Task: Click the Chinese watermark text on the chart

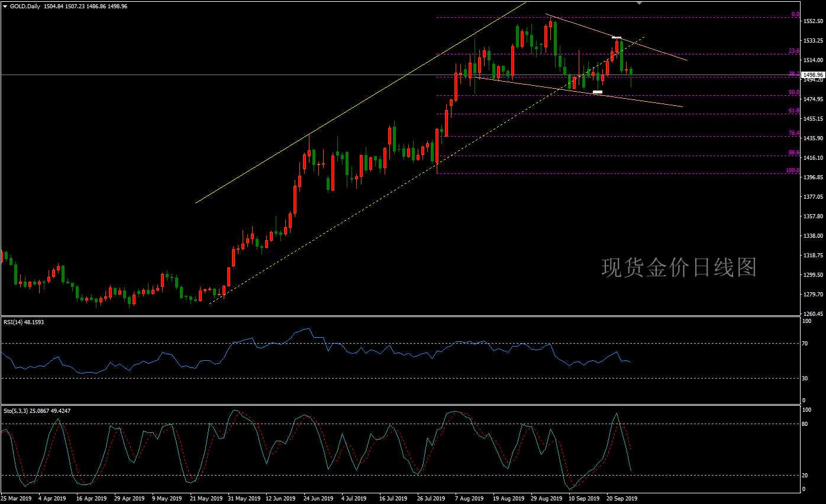Action: click(679, 267)
